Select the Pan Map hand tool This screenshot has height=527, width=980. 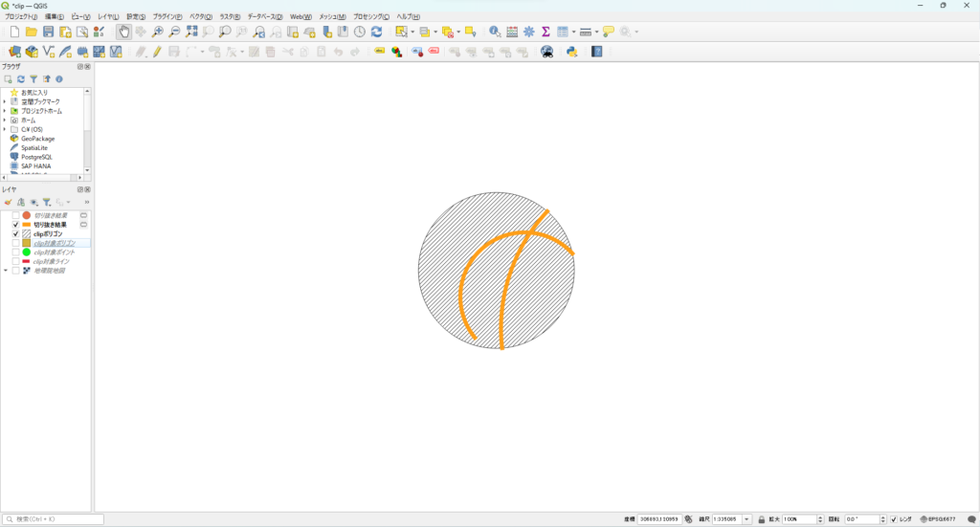click(123, 32)
